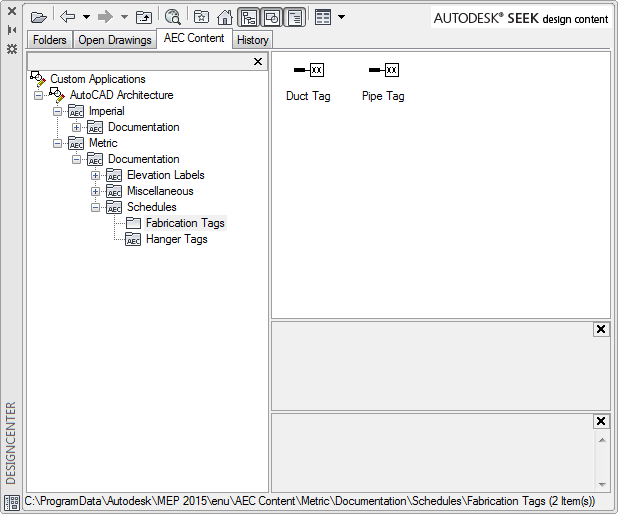Click the status bar path text
Viewport: 618px width, 514px height.
(x=310, y=501)
